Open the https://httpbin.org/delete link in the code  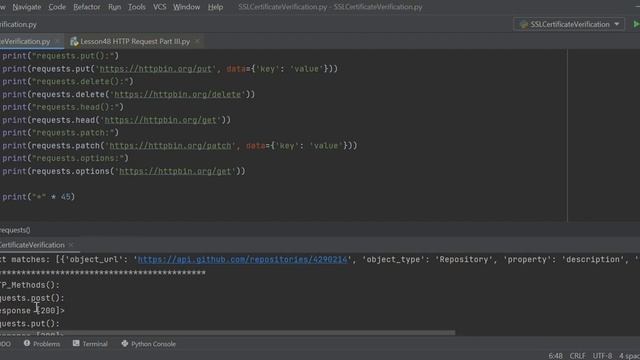(x=178, y=95)
